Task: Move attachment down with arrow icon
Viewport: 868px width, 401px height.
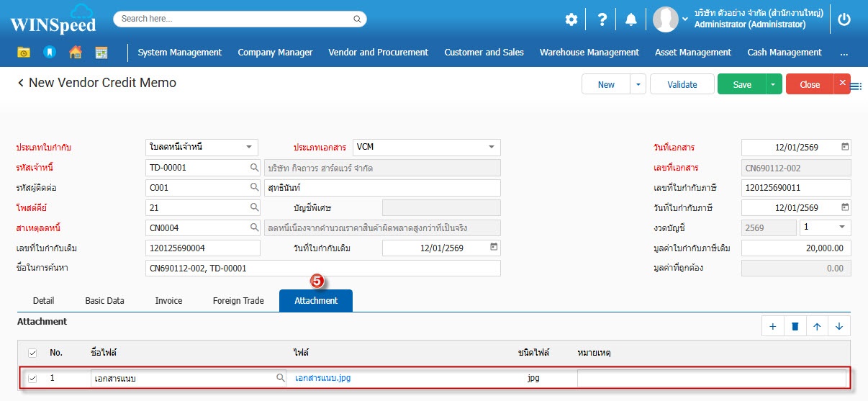Action: click(x=839, y=326)
